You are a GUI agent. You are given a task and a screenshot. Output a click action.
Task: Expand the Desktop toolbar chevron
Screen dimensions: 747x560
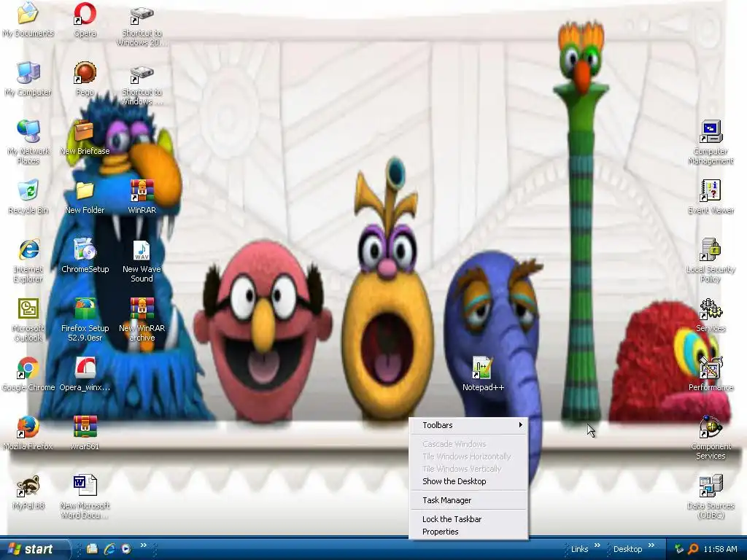pos(651,545)
